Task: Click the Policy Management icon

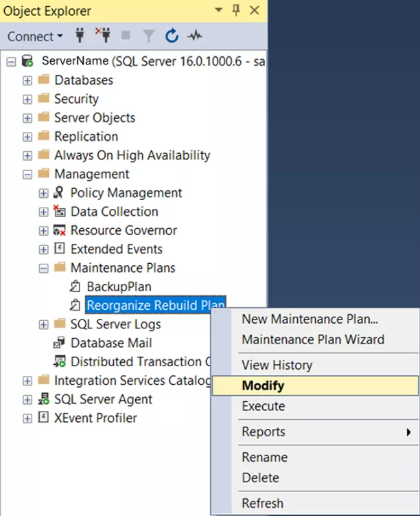Action: point(59,192)
